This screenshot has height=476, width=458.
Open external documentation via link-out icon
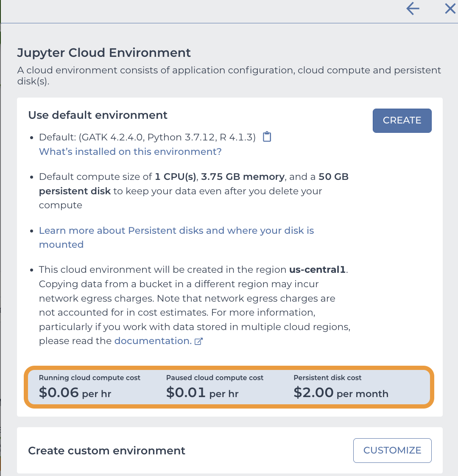pos(198,341)
